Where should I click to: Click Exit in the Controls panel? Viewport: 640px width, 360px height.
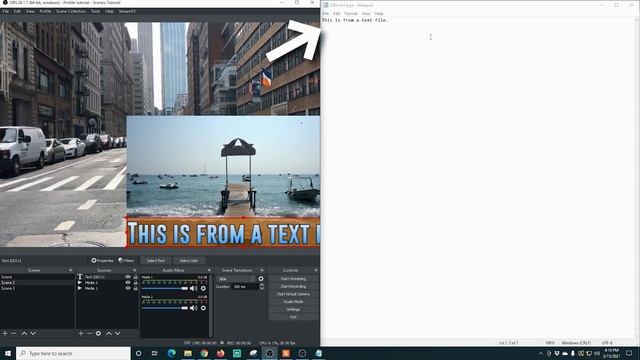293,317
